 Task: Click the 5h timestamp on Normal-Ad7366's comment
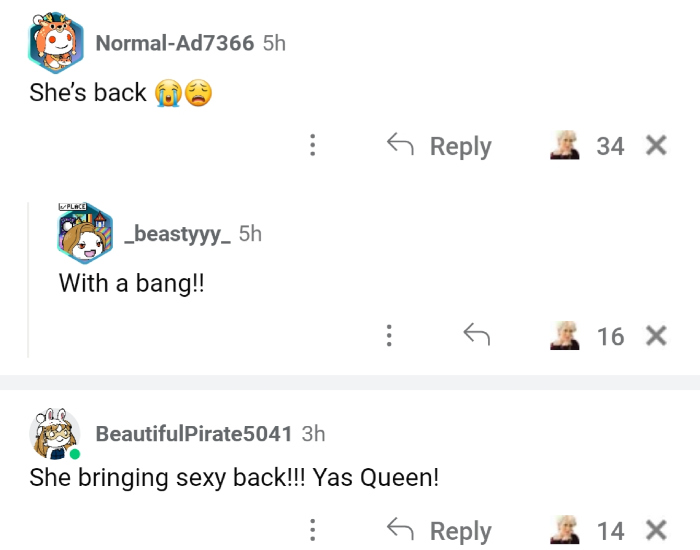[274, 42]
